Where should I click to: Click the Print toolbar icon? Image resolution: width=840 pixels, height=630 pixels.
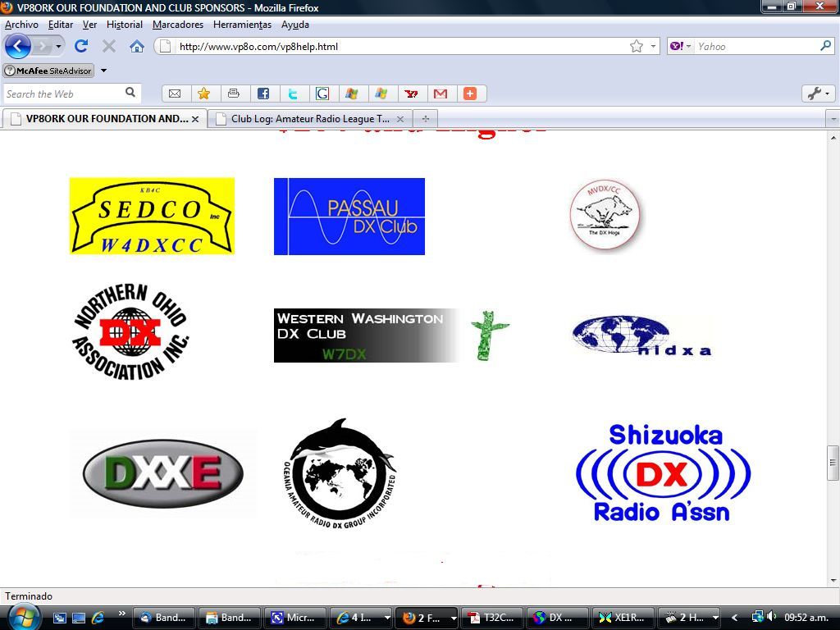coord(234,94)
